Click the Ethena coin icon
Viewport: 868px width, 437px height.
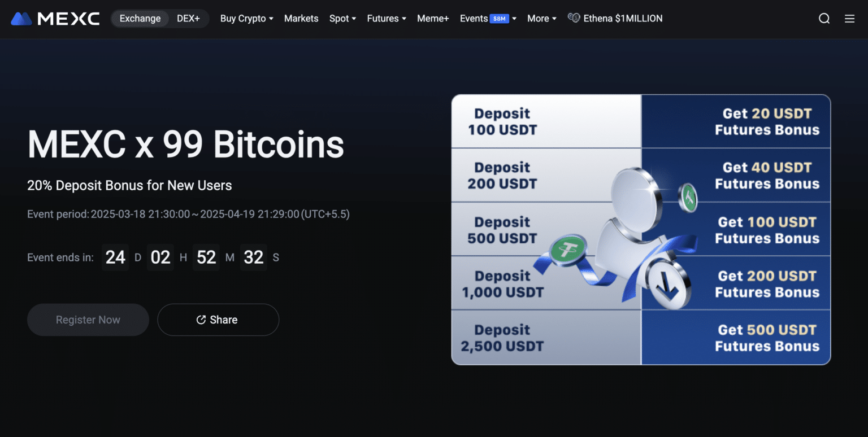pyautogui.click(x=574, y=18)
